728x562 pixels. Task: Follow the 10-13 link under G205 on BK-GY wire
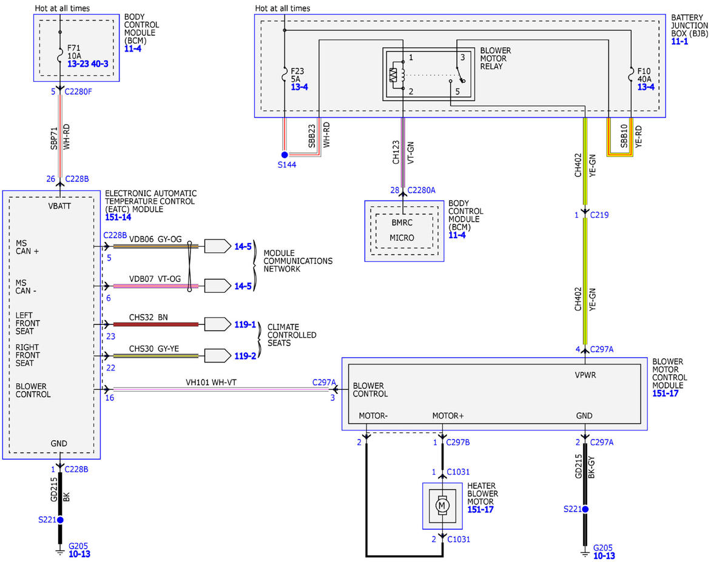(604, 555)
